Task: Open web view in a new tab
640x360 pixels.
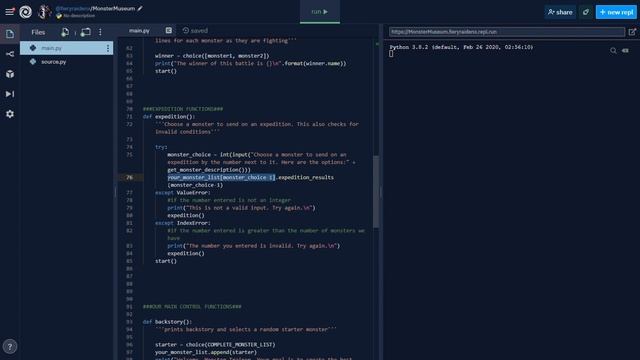Action: coord(632,31)
